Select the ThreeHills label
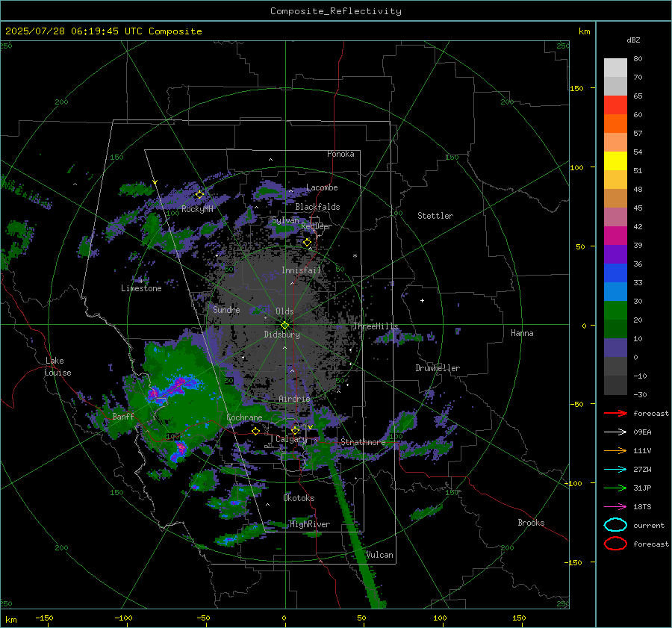Screen dimensions: 672x628 376,326
